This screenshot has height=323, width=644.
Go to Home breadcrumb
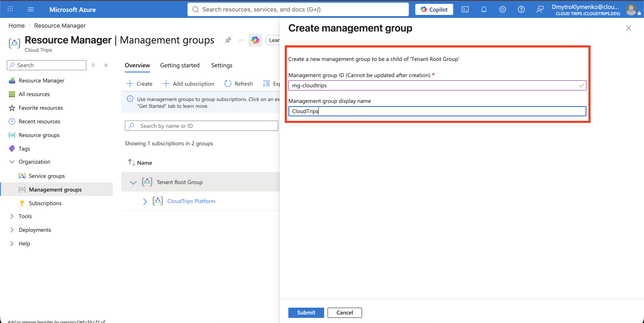16,26
